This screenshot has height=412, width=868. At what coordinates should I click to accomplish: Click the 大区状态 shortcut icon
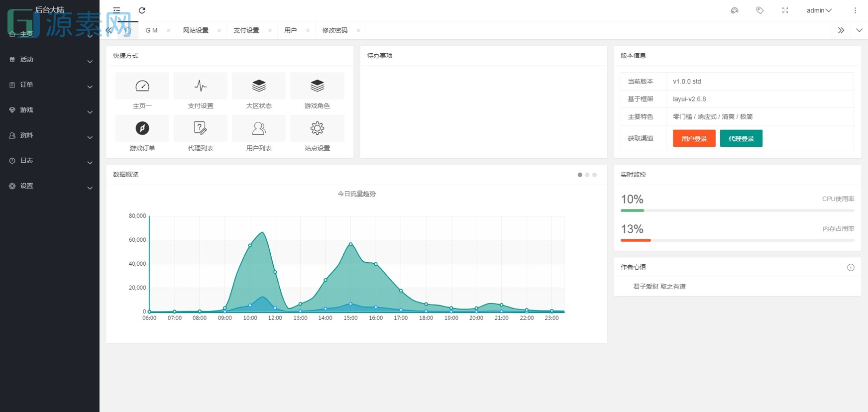tap(259, 86)
